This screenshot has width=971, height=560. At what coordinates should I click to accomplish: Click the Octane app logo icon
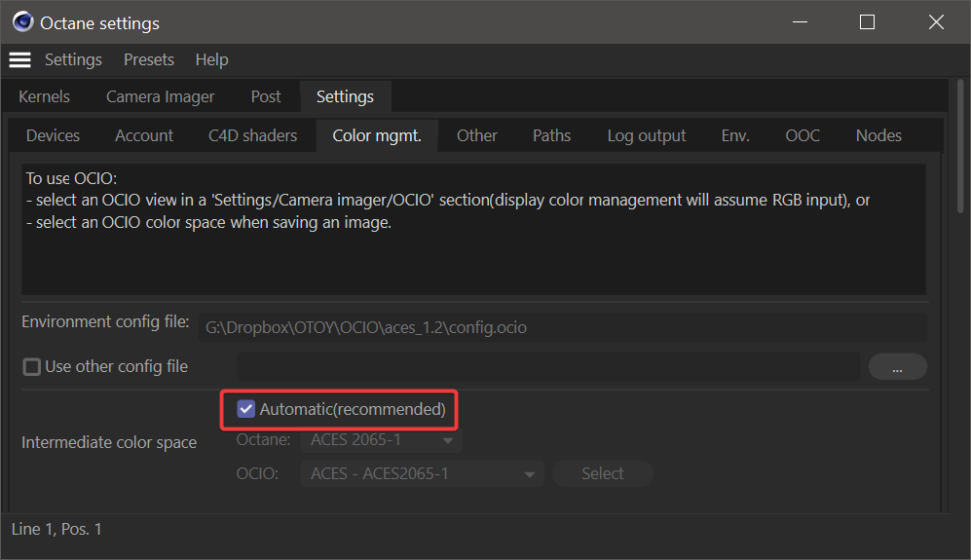[22, 22]
